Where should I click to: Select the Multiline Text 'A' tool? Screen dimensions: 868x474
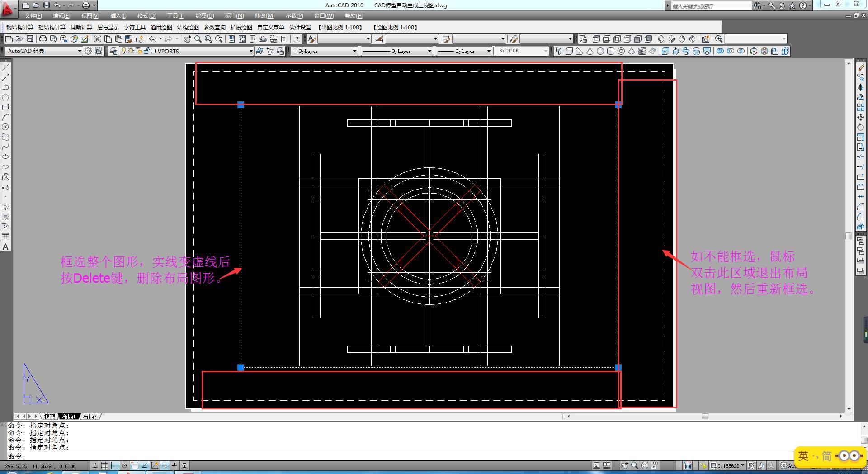[x=5, y=246]
